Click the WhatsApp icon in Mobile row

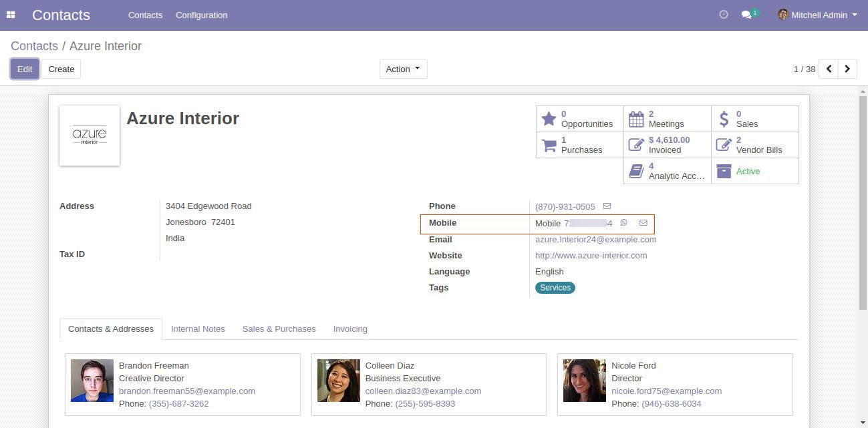(624, 223)
